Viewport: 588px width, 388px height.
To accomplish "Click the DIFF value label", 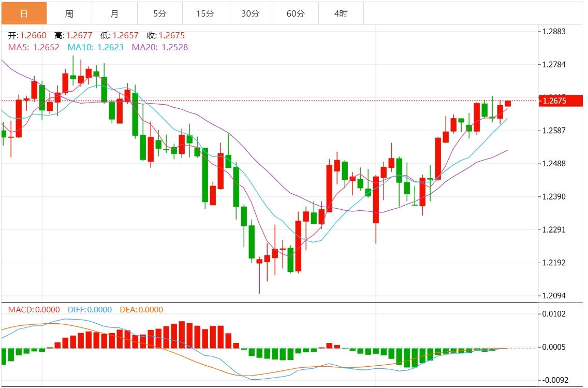I will pyautogui.click(x=90, y=310).
